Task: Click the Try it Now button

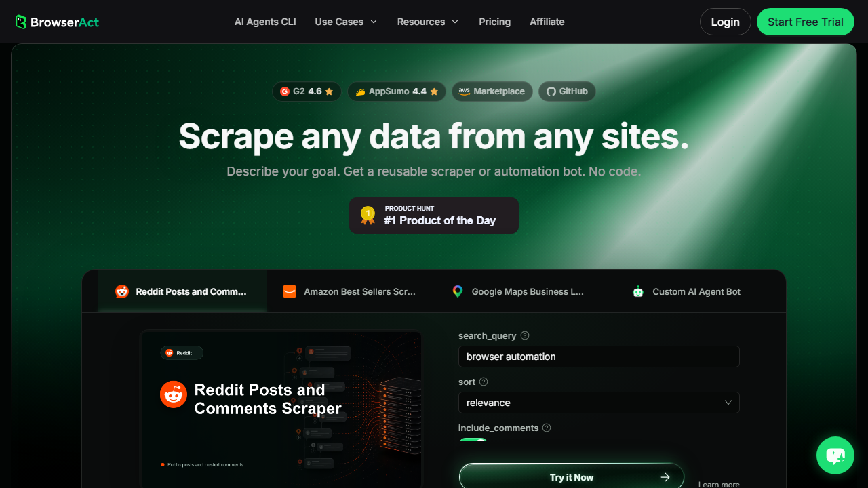Action: coord(572,477)
